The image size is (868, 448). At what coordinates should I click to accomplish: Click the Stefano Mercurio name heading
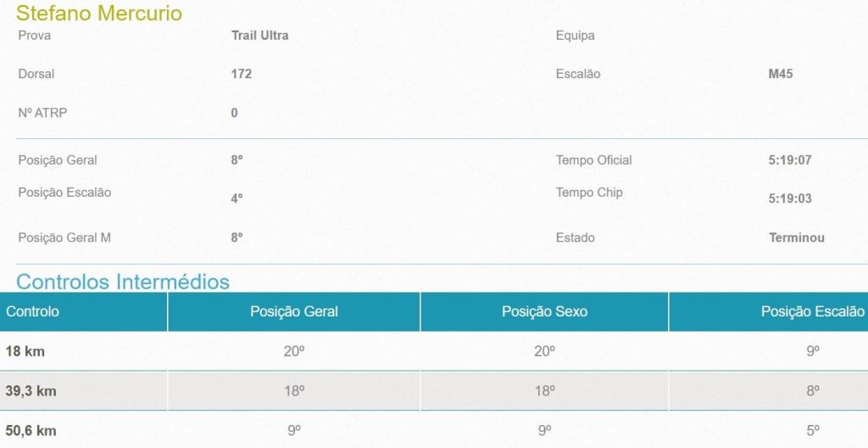click(x=99, y=13)
